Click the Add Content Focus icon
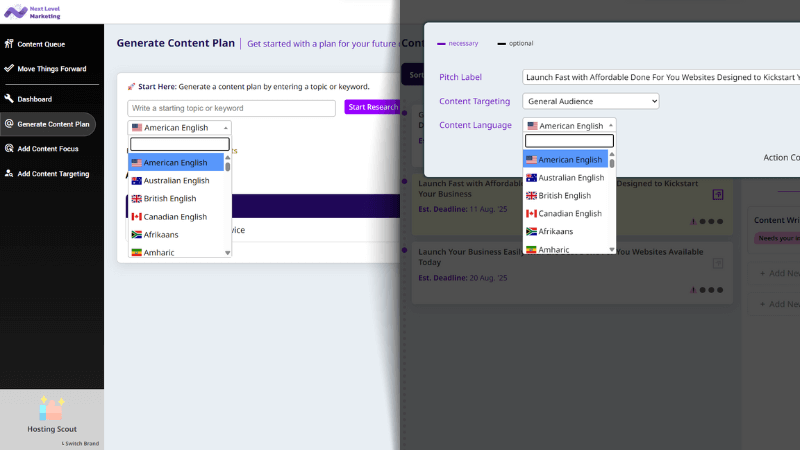Viewport: 800px width, 450px height. [9, 148]
